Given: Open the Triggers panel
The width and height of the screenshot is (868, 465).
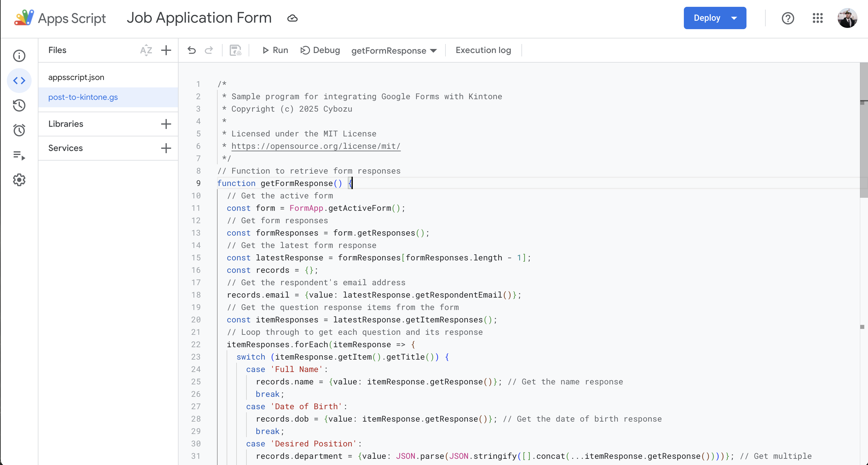Looking at the screenshot, I should (x=19, y=130).
